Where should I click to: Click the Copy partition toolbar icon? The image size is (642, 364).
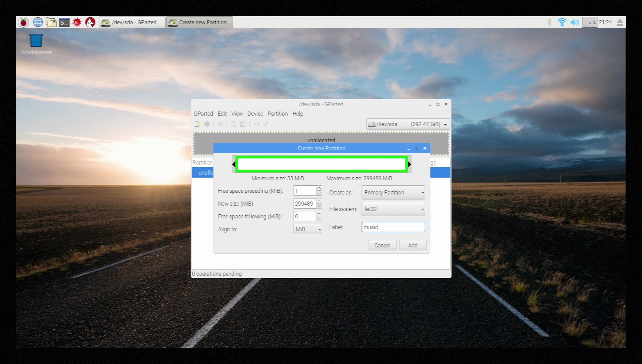[233, 124]
